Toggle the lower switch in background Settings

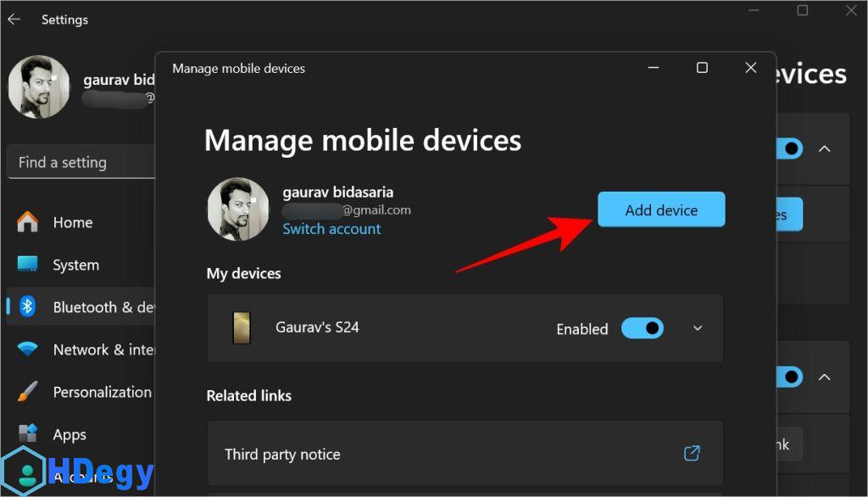tap(790, 377)
